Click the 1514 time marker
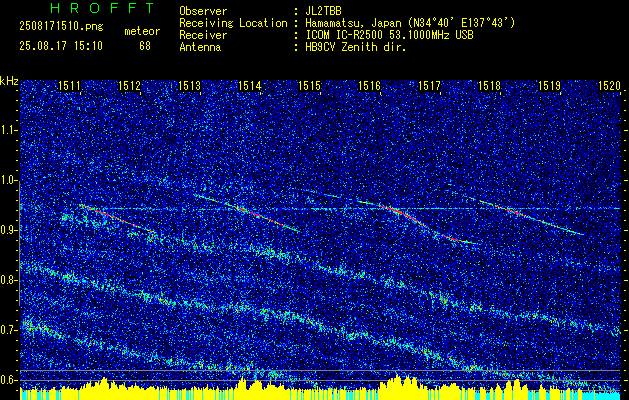This screenshot has height=400, width=629. (250, 85)
